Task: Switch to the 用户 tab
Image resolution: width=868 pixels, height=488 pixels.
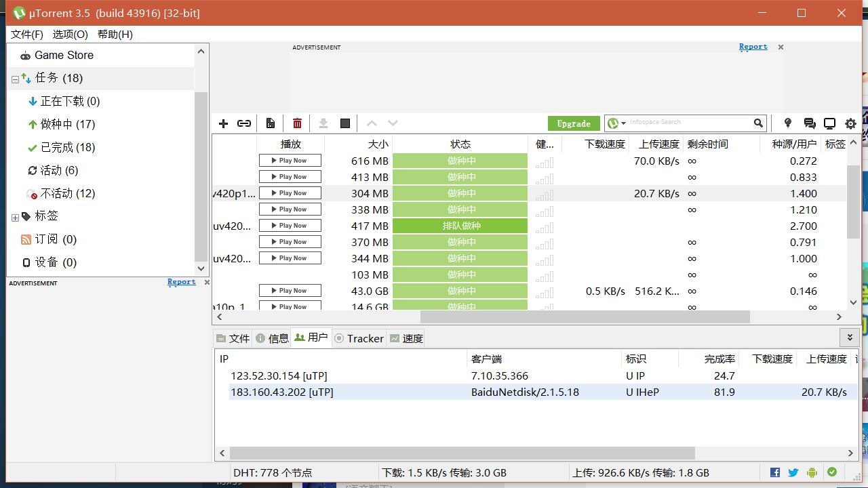Action: [311, 338]
